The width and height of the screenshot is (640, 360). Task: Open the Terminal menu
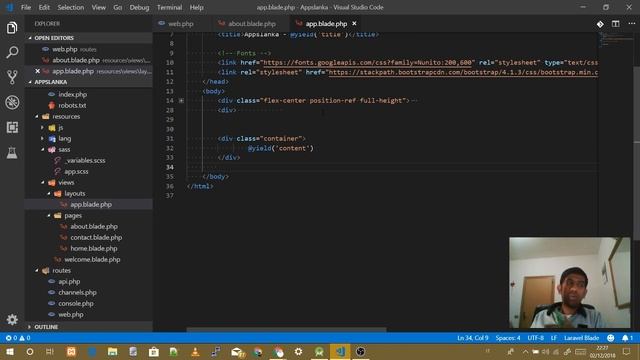(169, 7)
